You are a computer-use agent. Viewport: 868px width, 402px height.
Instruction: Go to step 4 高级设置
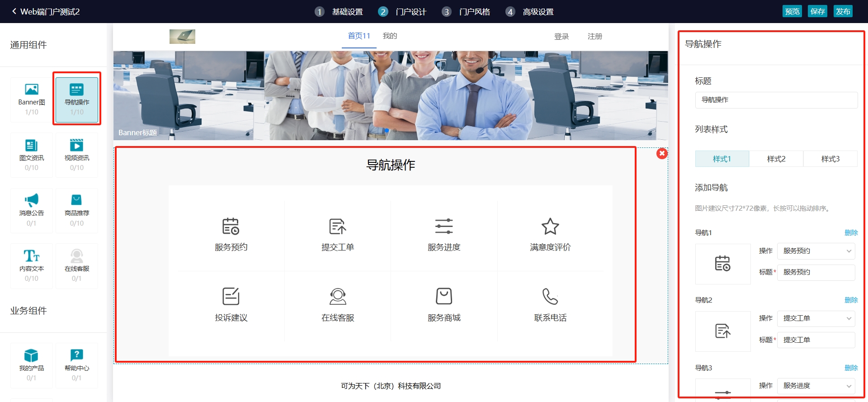pos(529,12)
